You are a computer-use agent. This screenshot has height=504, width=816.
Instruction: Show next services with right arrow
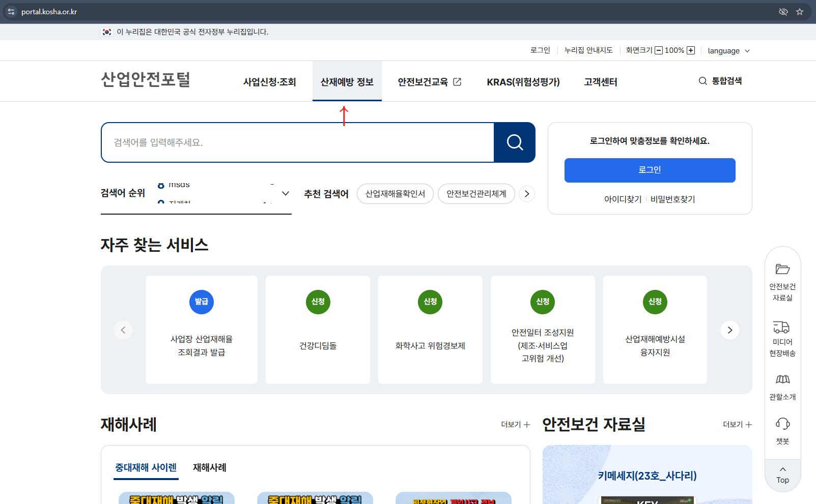click(730, 330)
